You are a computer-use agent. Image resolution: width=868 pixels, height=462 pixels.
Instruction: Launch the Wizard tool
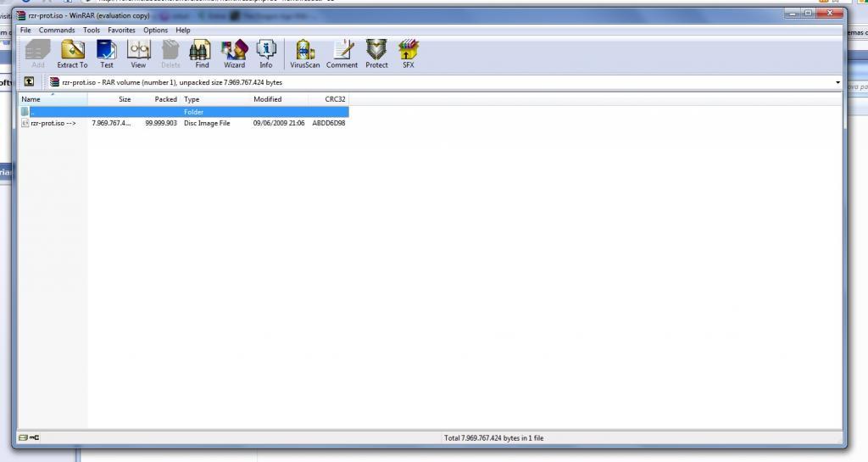coord(234,53)
